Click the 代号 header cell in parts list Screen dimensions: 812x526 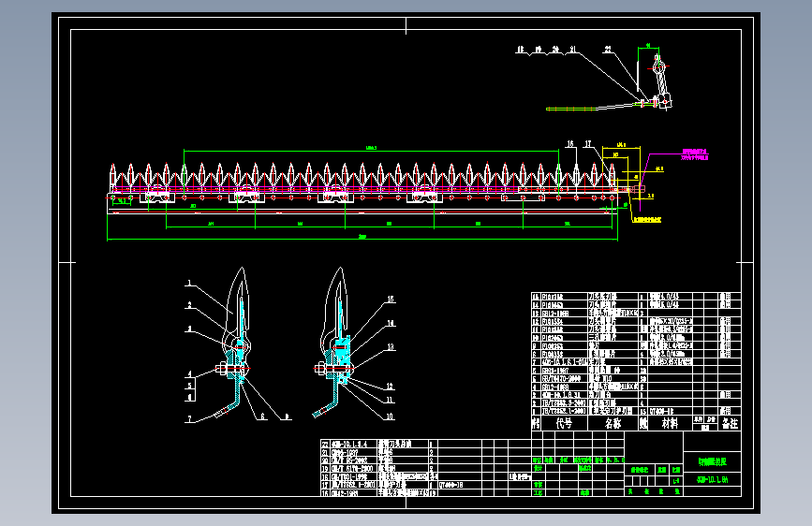pos(564,423)
